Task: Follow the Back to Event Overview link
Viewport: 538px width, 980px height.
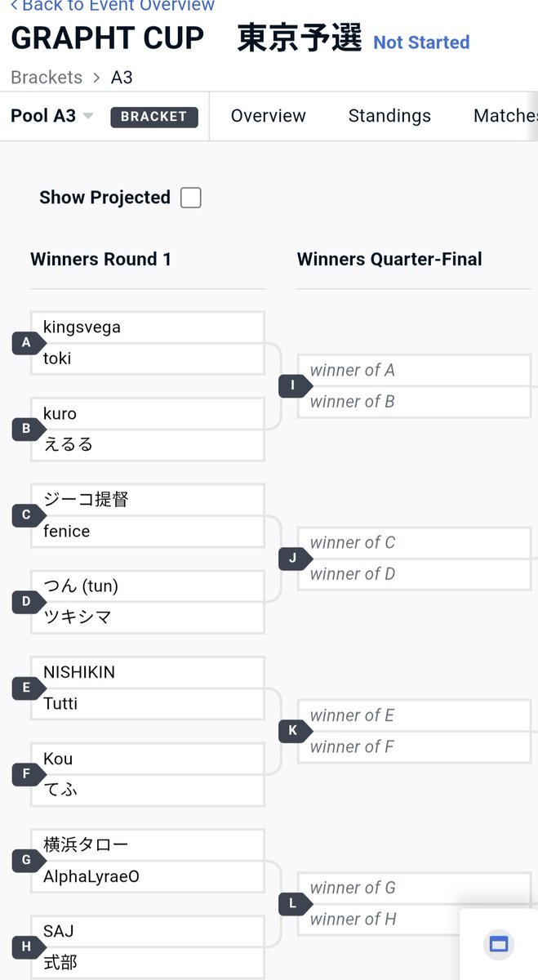Action: [x=112, y=6]
